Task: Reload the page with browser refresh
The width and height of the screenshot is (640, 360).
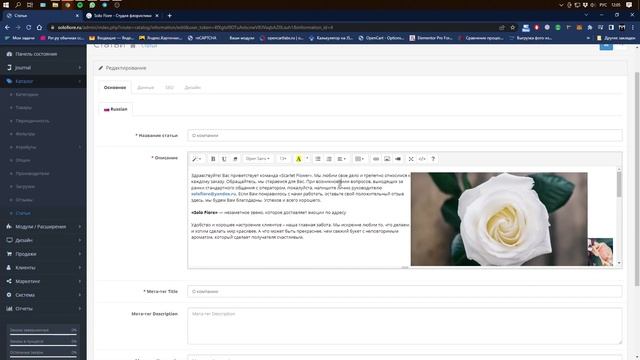Action: pyautogui.click(x=29, y=27)
